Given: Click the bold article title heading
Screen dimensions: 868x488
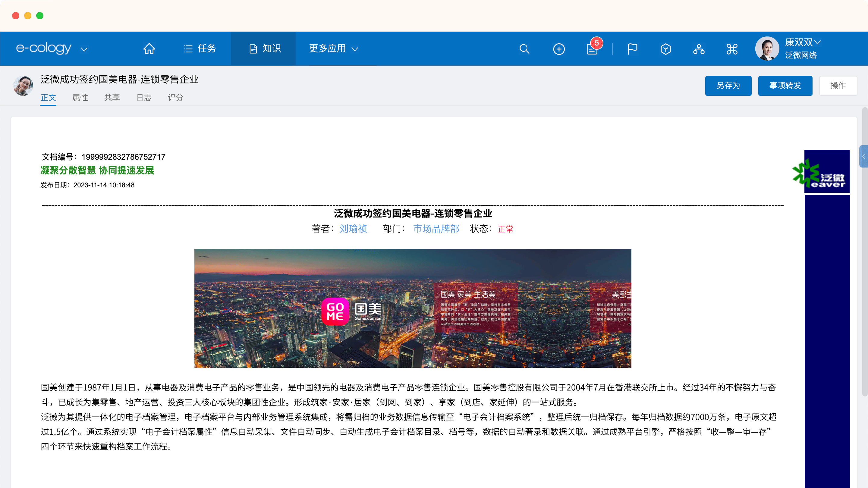Looking at the screenshot, I should coord(413,213).
